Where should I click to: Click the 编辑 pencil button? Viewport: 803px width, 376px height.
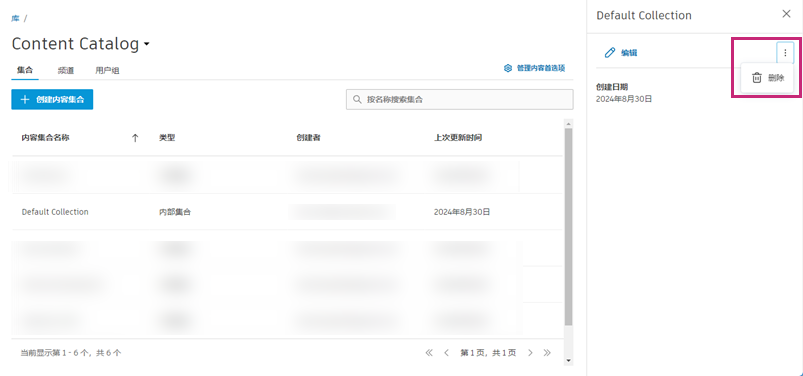point(621,52)
